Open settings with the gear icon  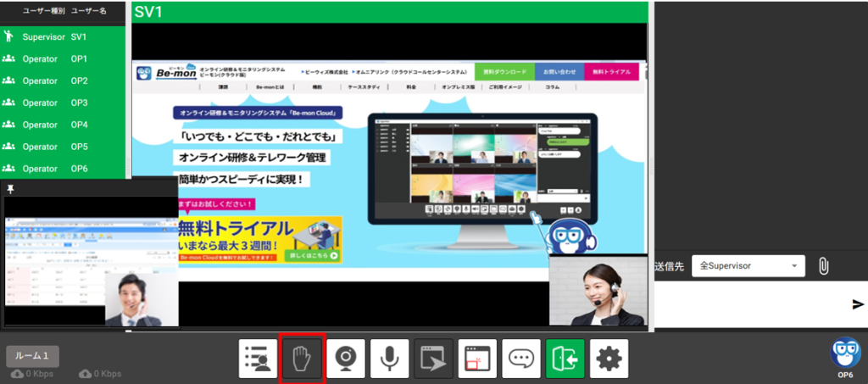(x=609, y=359)
